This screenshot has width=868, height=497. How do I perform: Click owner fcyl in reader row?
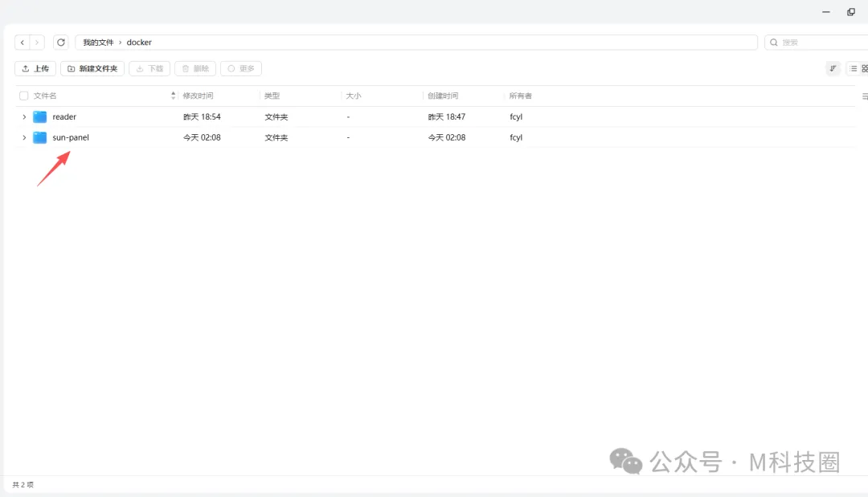[x=516, y=116]
